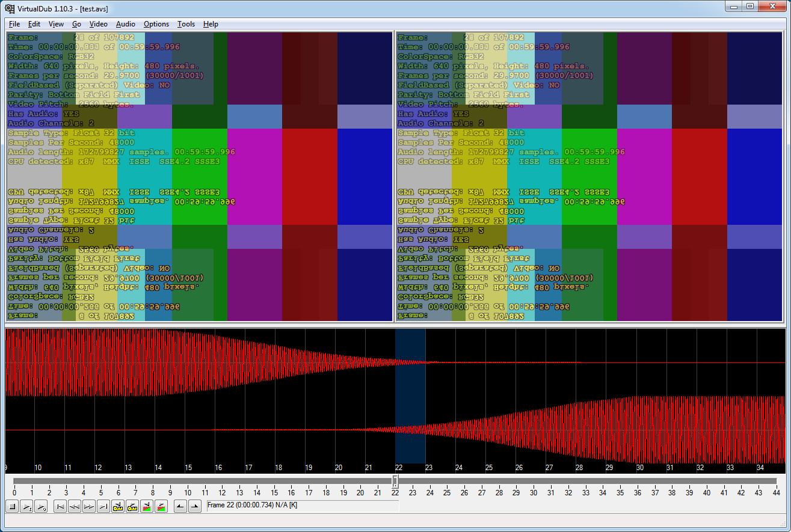Open the Audio menu
Screen dimensions: 791x532
[x=125, y=24]
